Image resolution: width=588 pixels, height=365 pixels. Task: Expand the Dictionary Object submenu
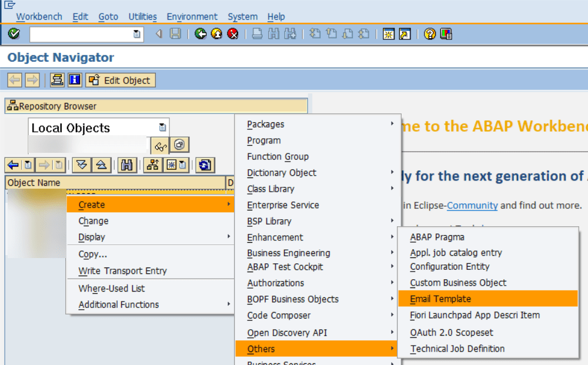coord(392,172)
